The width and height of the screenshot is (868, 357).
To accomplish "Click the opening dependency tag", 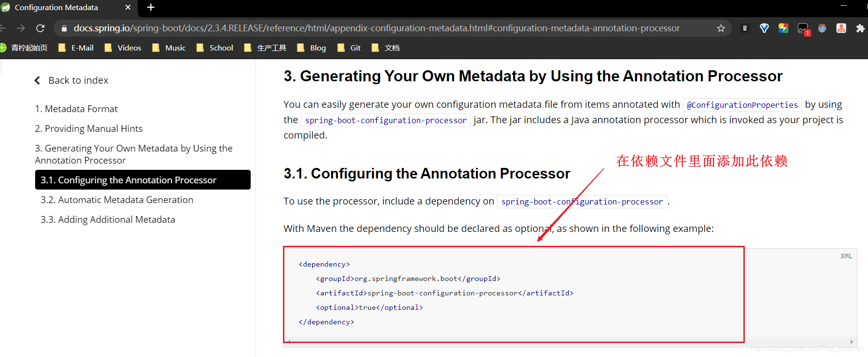I will click(324, 264).
